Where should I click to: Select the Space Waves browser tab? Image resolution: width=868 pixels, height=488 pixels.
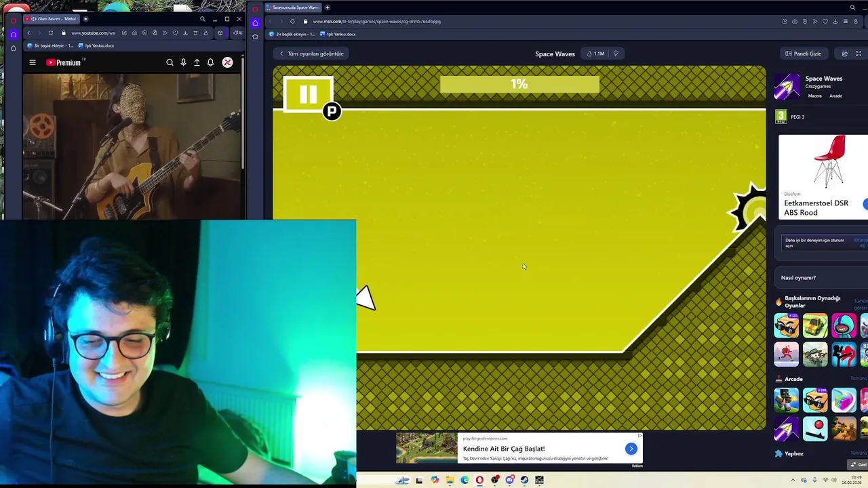pyautogui.click(x=293, y=7)
